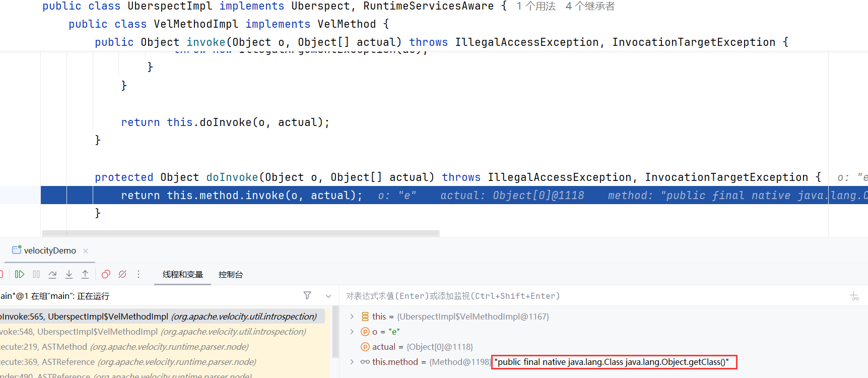
Task: Step out of current method
Action: pos(85,274)
